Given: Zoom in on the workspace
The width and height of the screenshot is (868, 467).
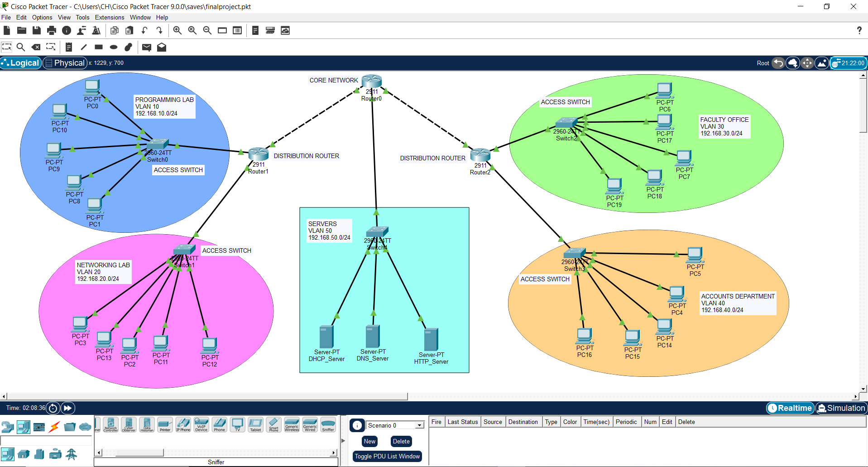Looking at the screenshot, I should [x=177, y=30].
